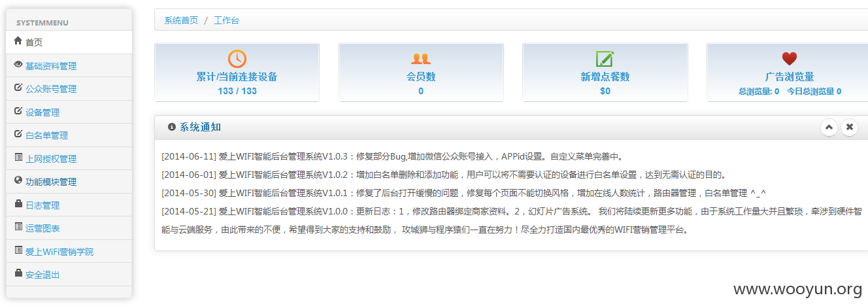
Task: Click the list icon beside 上网授权管理
Action: coord(18,158)
